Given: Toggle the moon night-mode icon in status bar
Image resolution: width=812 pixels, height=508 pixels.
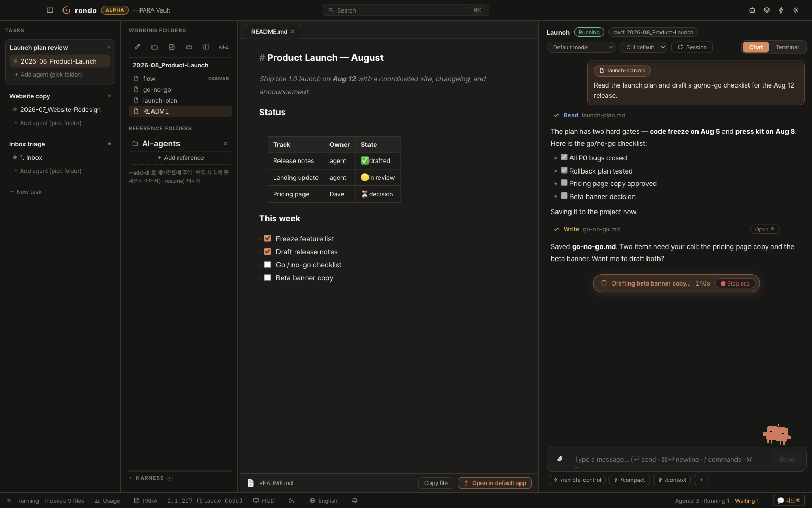Looking at the screenshot, I should click(x=291, y=501).
